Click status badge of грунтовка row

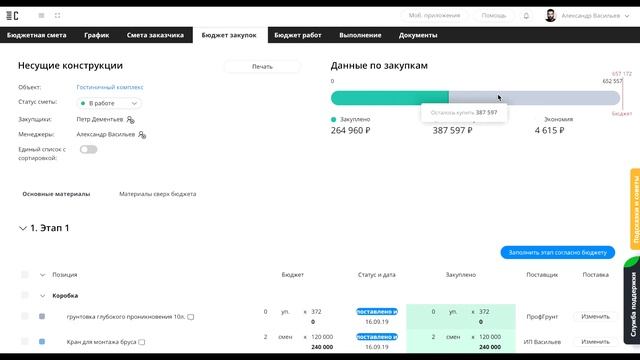click(x=377, y=311)
